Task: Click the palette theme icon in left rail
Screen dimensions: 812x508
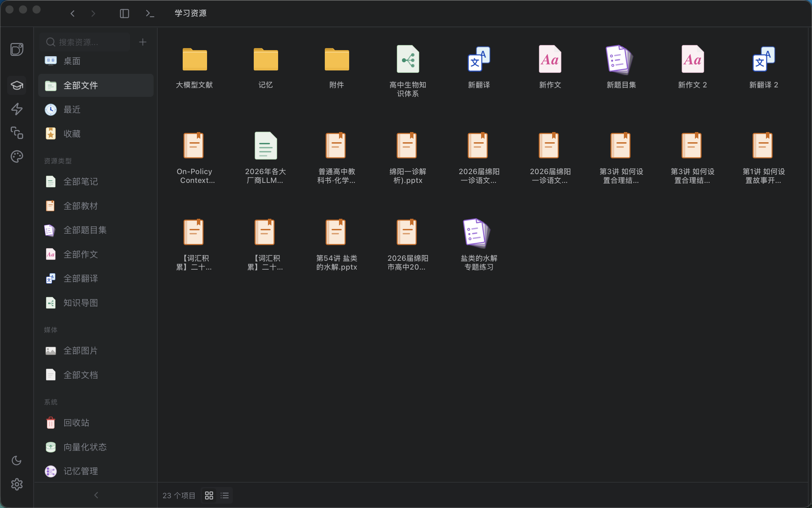Action: [17, 156]
